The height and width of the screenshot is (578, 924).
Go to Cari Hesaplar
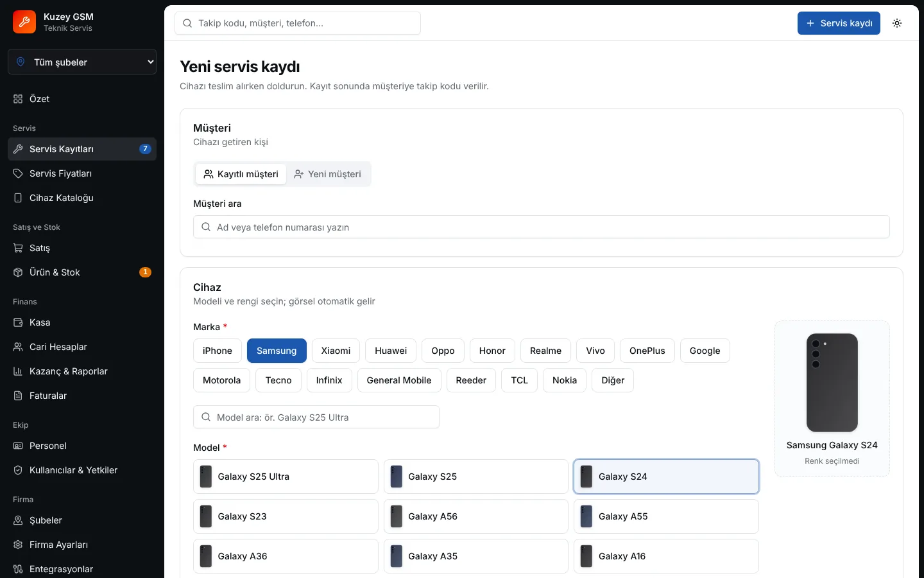click(82, 347)
